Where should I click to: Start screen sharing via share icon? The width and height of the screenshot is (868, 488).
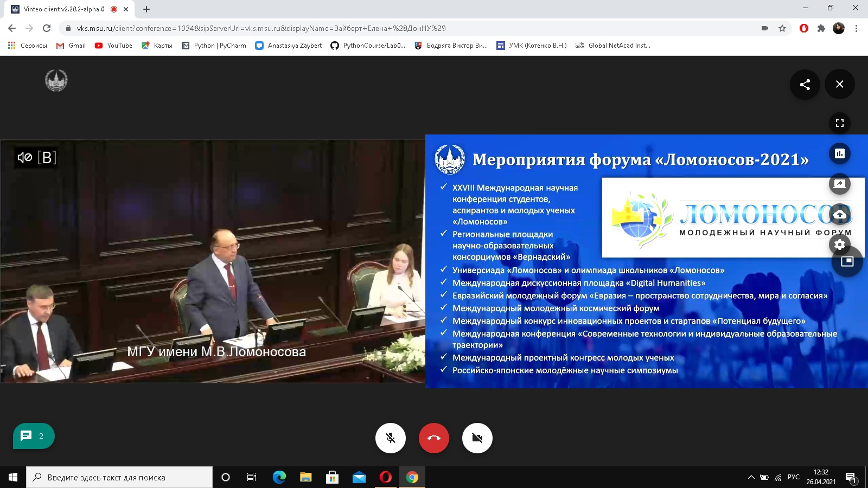click(x=840, y=184)
